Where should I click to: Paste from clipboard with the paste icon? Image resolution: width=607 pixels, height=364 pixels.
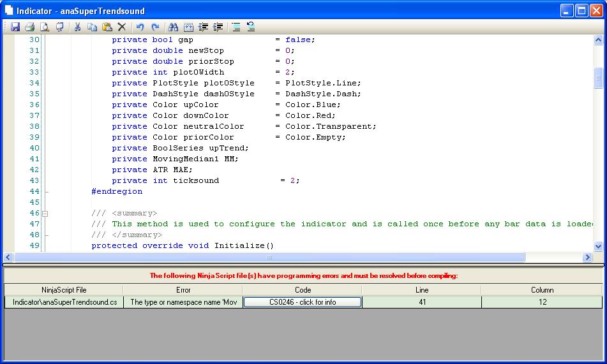pos(107,27)
